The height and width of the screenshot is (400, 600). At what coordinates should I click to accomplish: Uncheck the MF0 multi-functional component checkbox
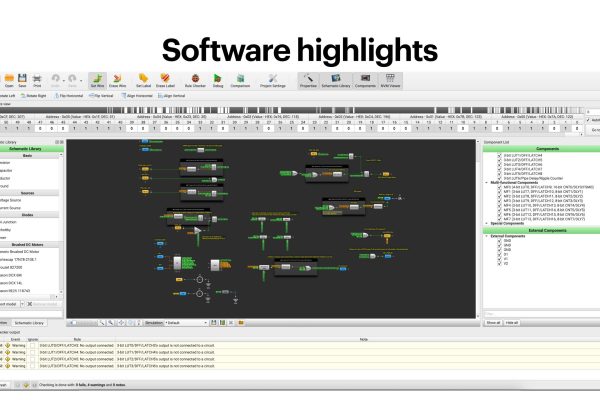(x=499, y=187)
